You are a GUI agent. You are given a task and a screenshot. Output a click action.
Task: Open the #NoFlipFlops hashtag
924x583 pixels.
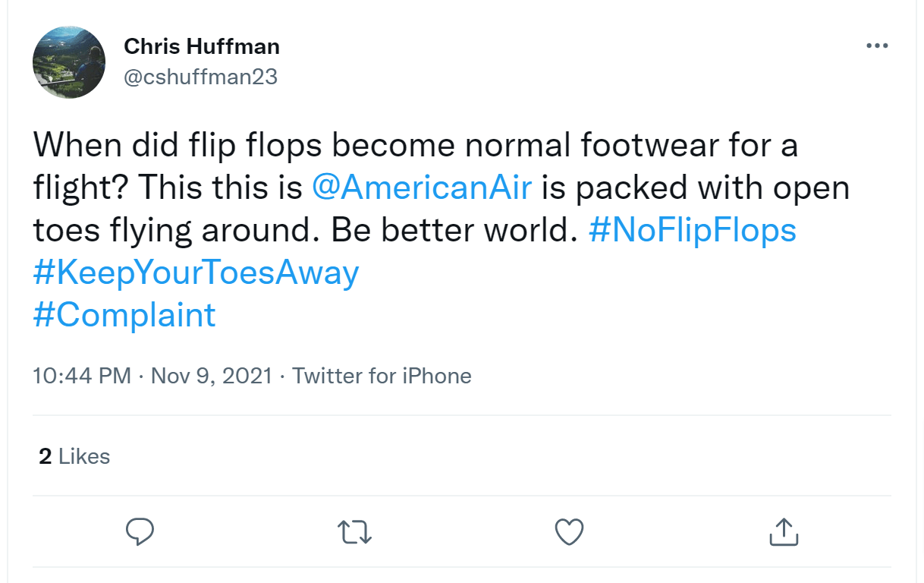click(x=696, y=229)
